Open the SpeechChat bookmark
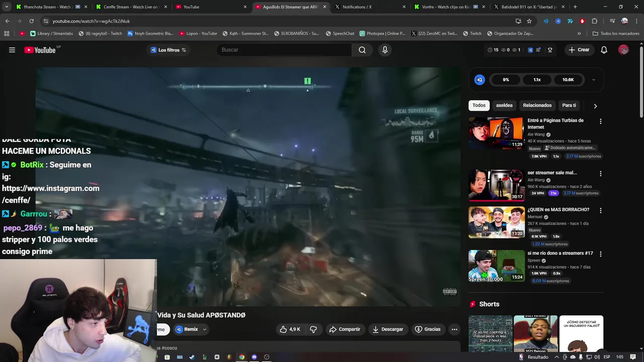 pos(340,34)
